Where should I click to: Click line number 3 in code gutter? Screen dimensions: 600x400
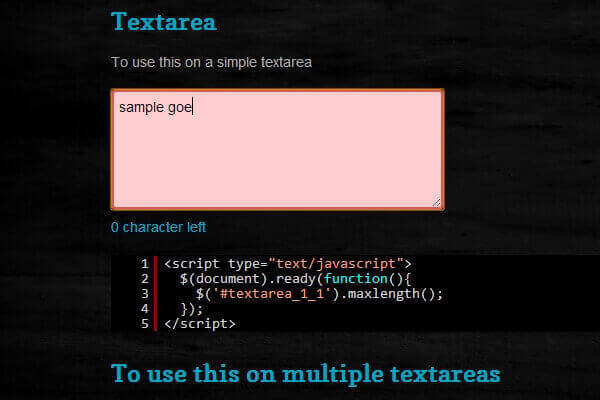145,294
